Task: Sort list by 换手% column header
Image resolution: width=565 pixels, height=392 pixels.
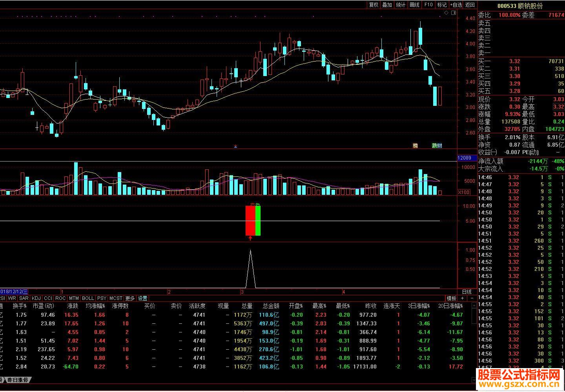Action: 20,306
